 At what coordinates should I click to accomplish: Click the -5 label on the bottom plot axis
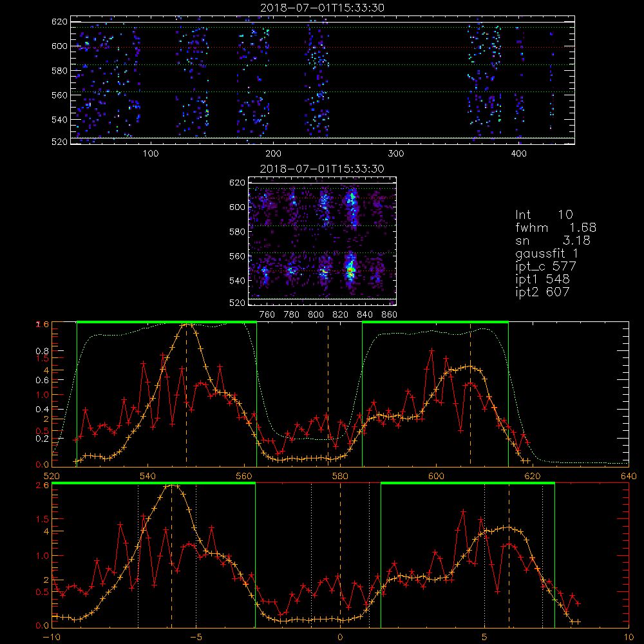196,638
